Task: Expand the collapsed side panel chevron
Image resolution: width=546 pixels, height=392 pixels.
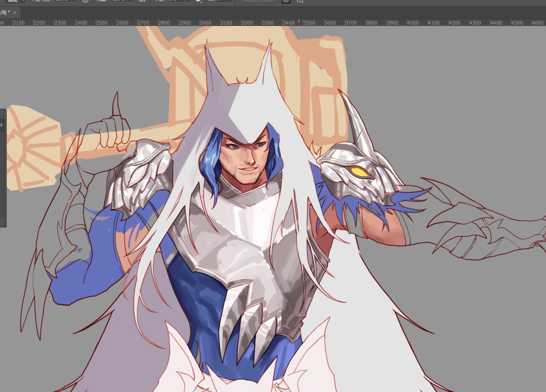Action: 2,125
